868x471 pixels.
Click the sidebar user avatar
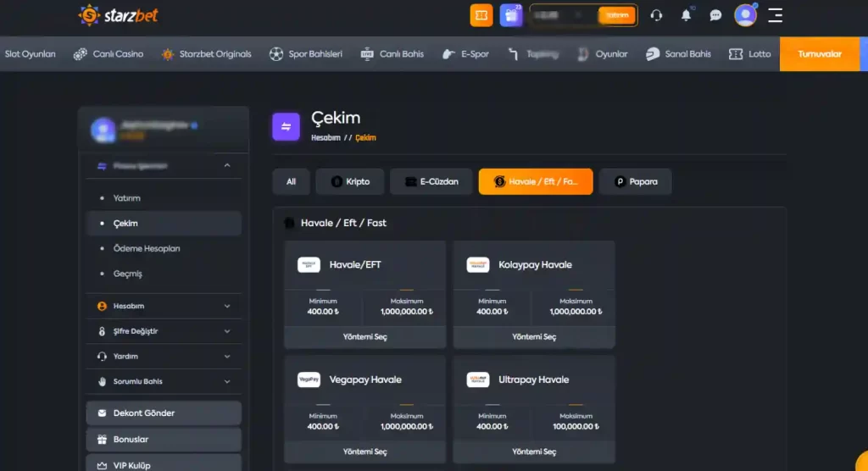point(103,130)
